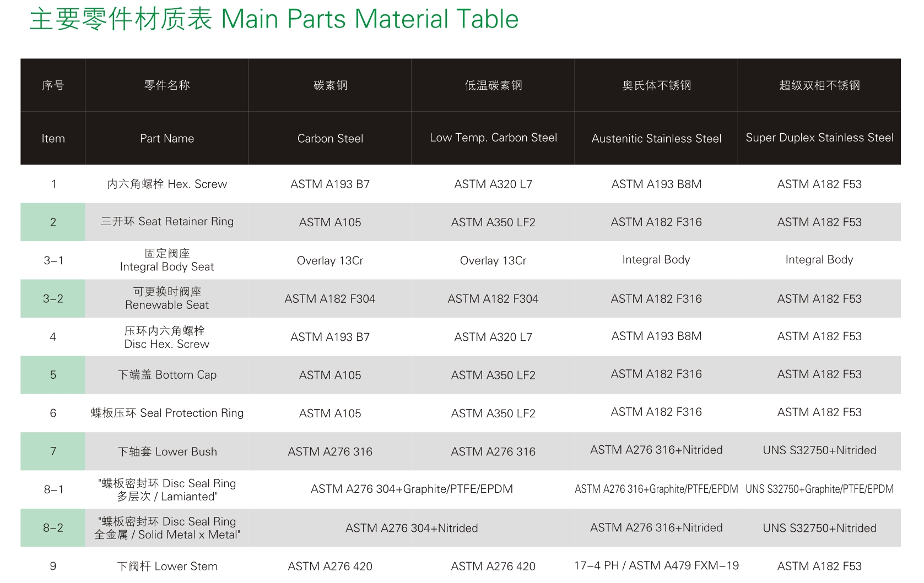The image size is (924, 583).
Task: Select the 'UNS S32750+Graphite/PTFE/EPDM' cell
Action: coord(819,489)
